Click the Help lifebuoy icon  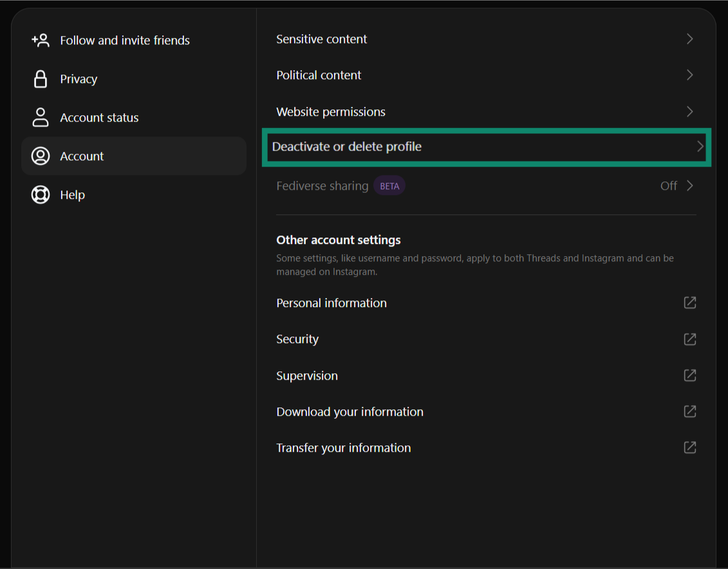coord(41,194)
